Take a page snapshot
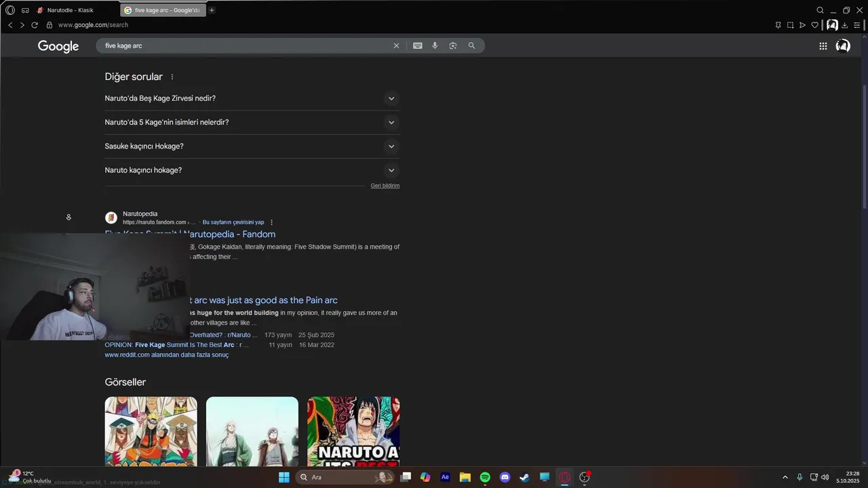 pyautogui.click(x=790, y=25)
